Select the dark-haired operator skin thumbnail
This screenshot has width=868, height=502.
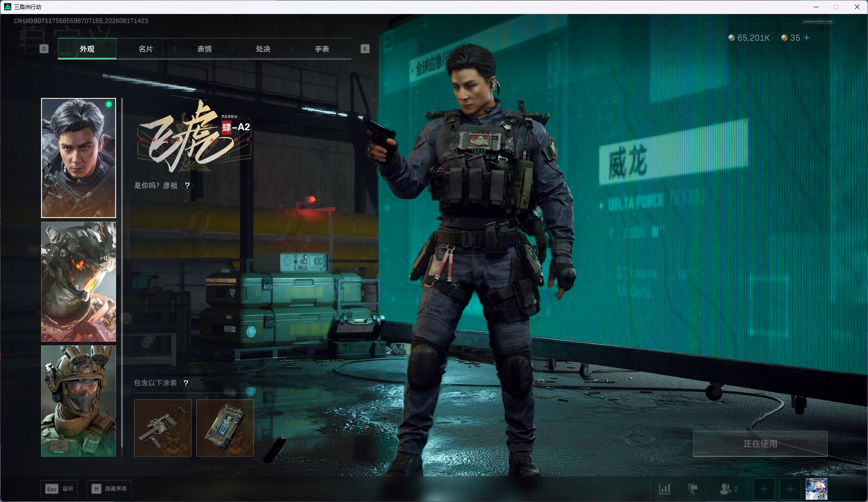click(79, 158)
